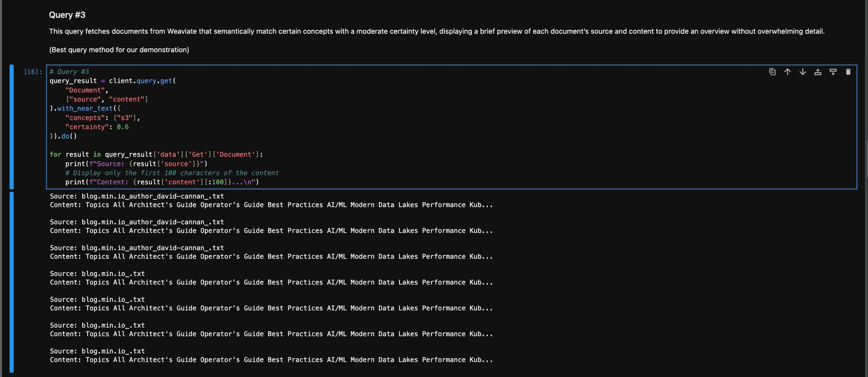Click the [16] execution count prompt
Screen dimensions: 868x377
point(33,72)
